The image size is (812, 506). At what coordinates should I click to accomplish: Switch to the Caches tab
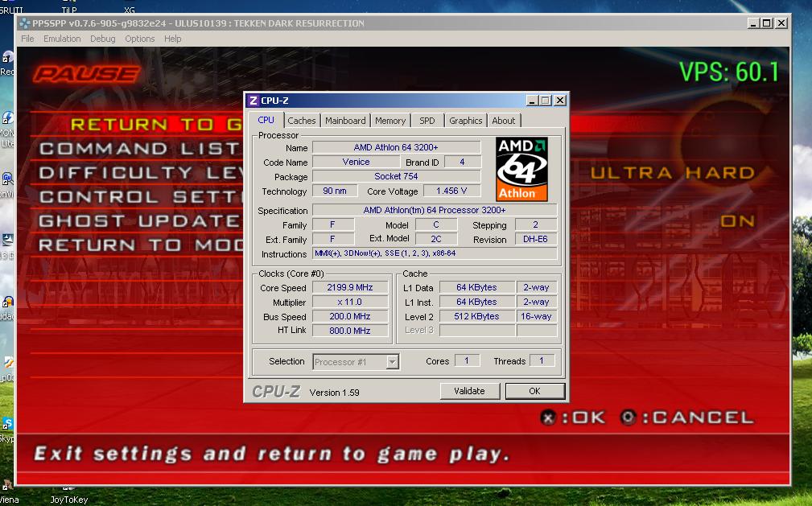302,121
